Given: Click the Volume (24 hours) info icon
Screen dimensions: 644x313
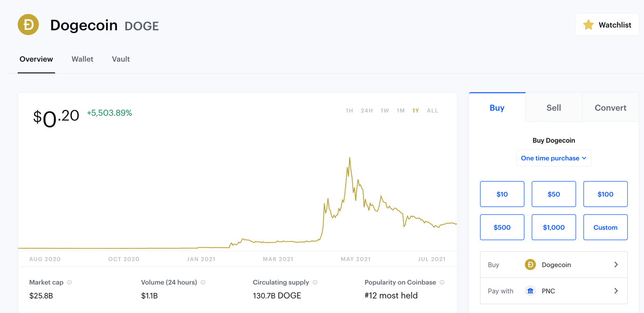Looking at the screenshot, I should pyautogui.click(x=203, y=282).
